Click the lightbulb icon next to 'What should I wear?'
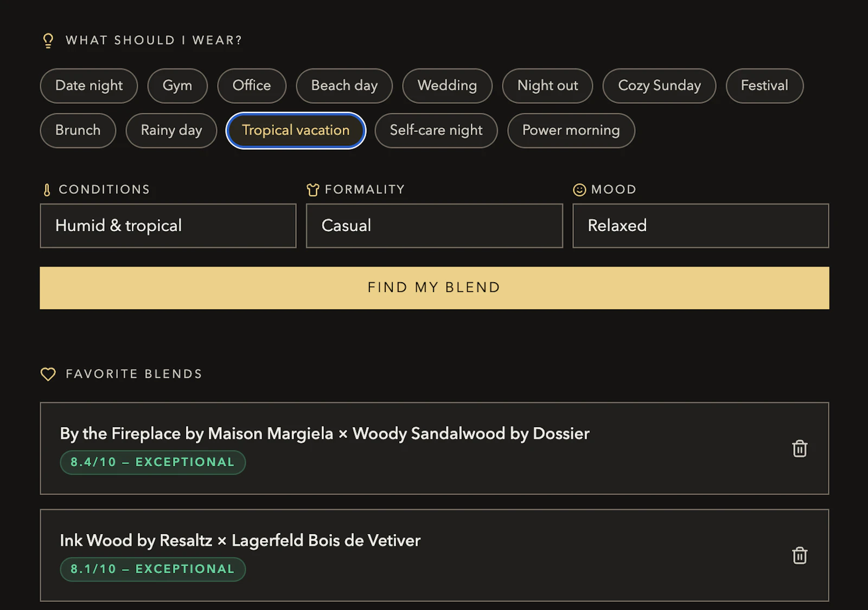Screen dimensions: 868x610 (48, 40)
